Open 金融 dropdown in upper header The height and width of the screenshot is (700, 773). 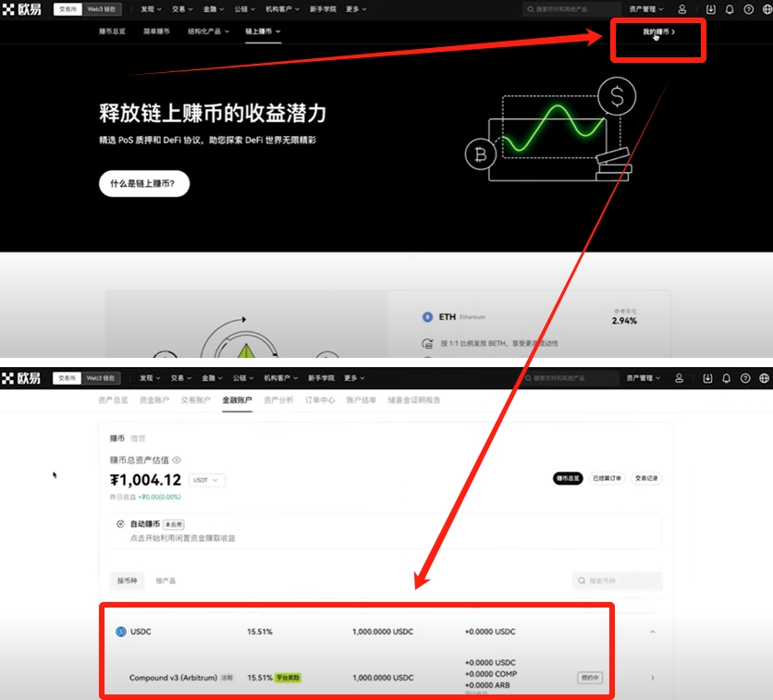coord(214,9)
